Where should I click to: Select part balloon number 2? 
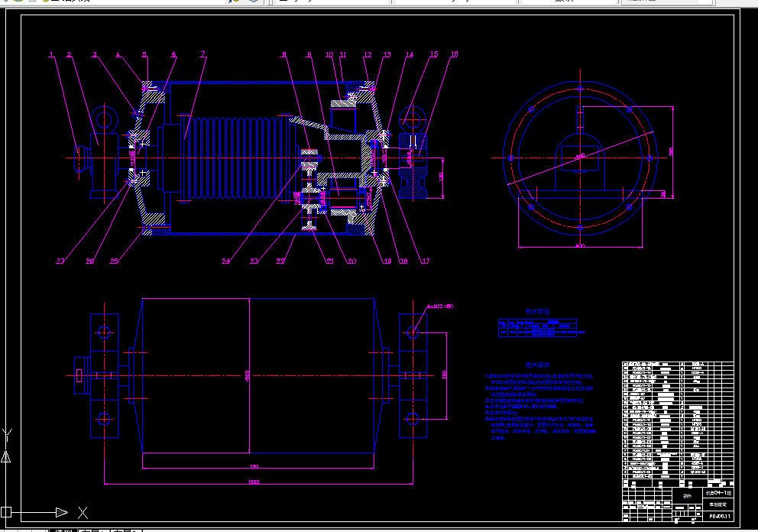click(69, 55)
